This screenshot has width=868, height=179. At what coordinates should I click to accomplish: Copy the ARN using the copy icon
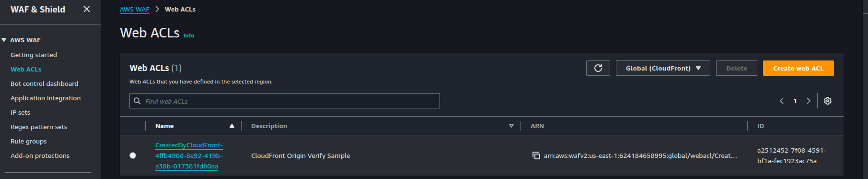(x=536, y=155)
